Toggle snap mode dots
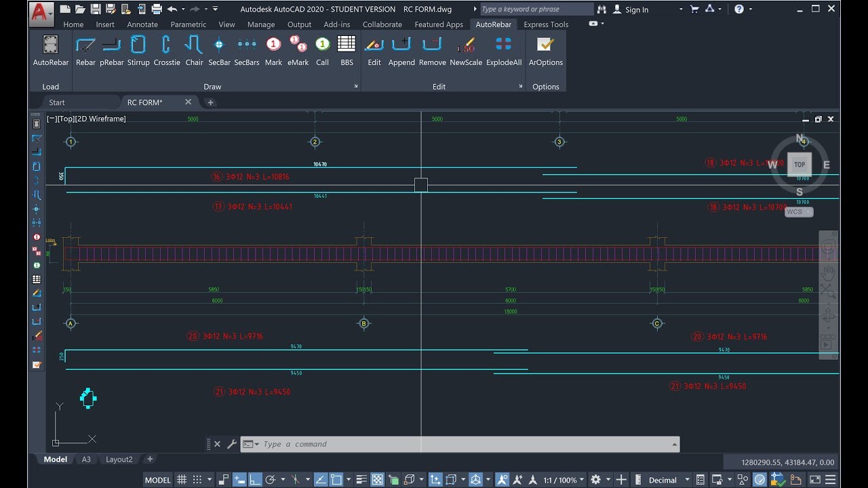 (197, 480)
